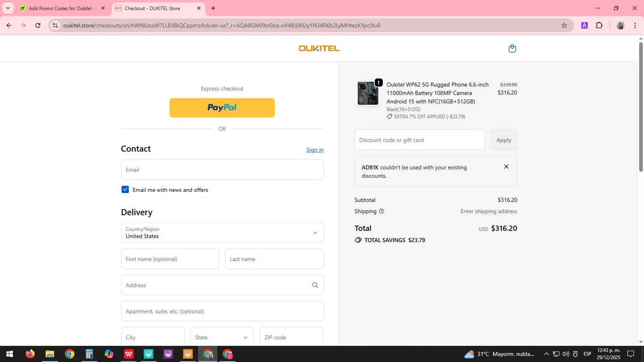The width and height of the screenshot is (644, 362).
Task: Open Copilot from the taskbar
Action: [x=109, y=354]
